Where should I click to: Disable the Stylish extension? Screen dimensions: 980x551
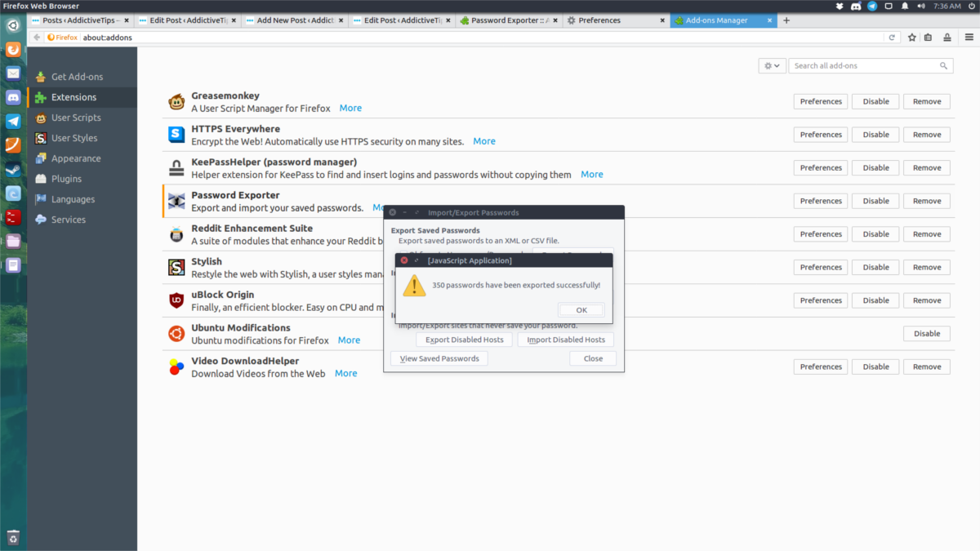click(875, 267)
